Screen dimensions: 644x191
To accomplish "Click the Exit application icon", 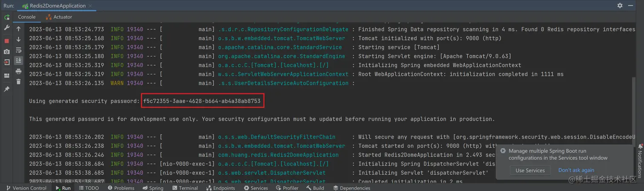I will point(7,62).
